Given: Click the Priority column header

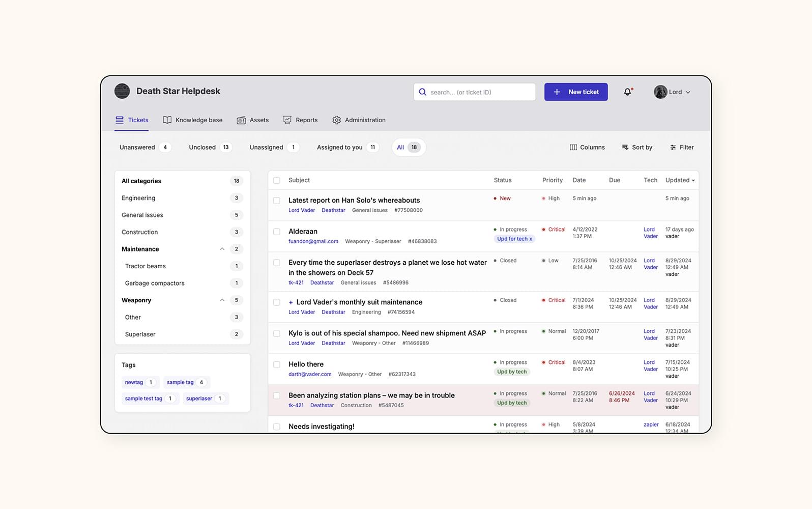Looking at the screenshot, I should [553, 180].
